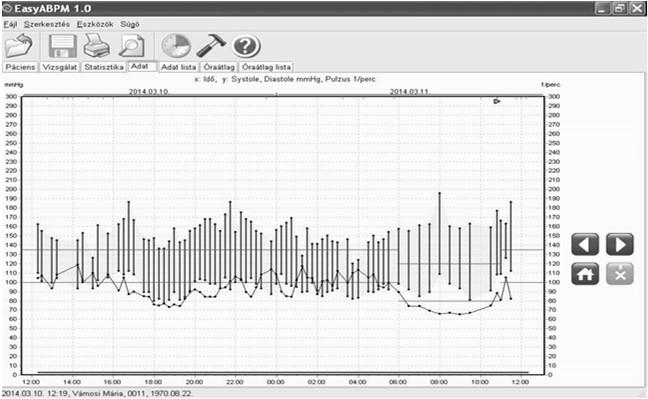
Task: Click the greyed X button beside chart
Action: (x=620, y=274)
